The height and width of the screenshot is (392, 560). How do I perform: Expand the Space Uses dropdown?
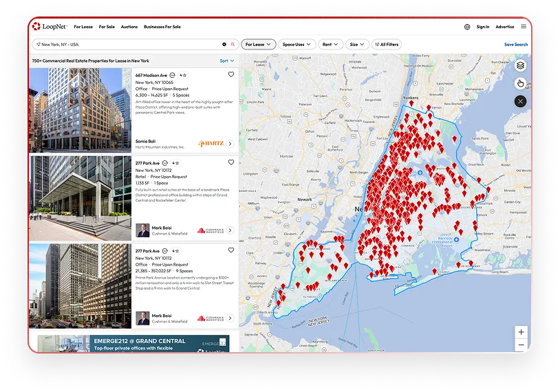click(x=297, y=44)
